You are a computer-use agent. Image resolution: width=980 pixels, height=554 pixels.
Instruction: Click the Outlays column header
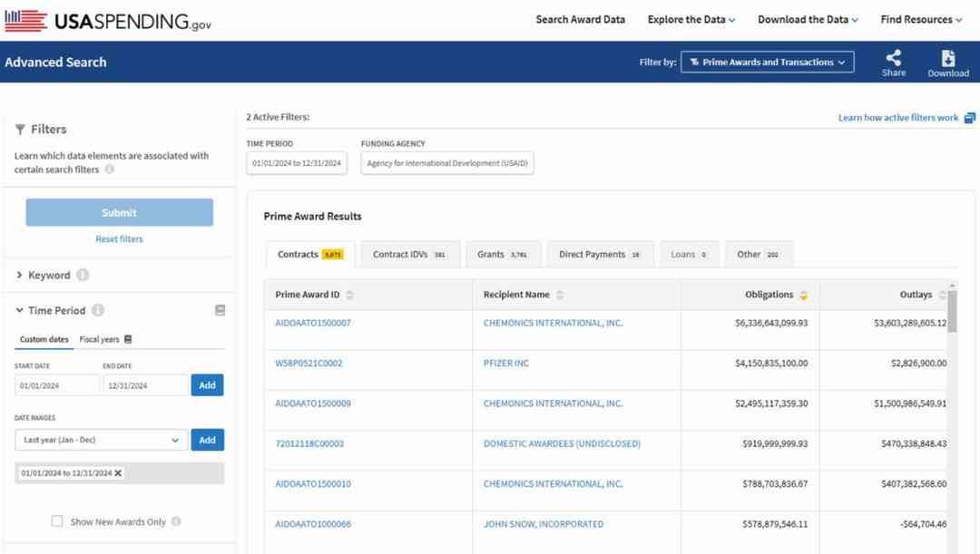click(916, 295)
